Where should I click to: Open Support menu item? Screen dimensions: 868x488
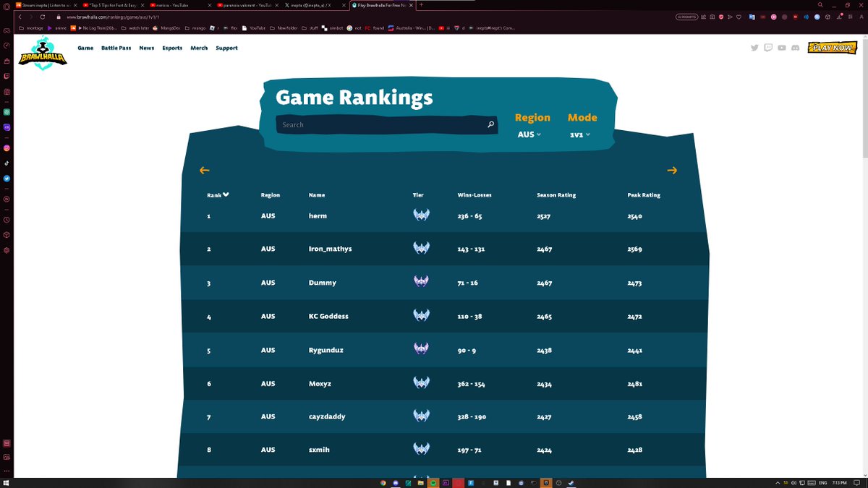(226, 48)
